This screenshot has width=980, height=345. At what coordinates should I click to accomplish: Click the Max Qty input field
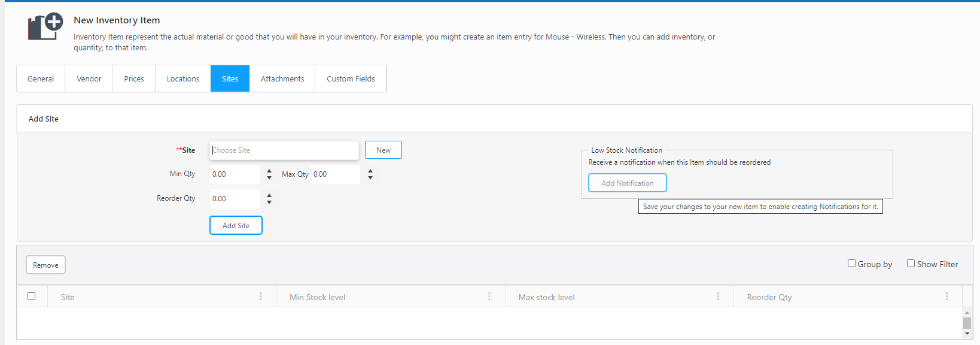(x=335, y=174)
